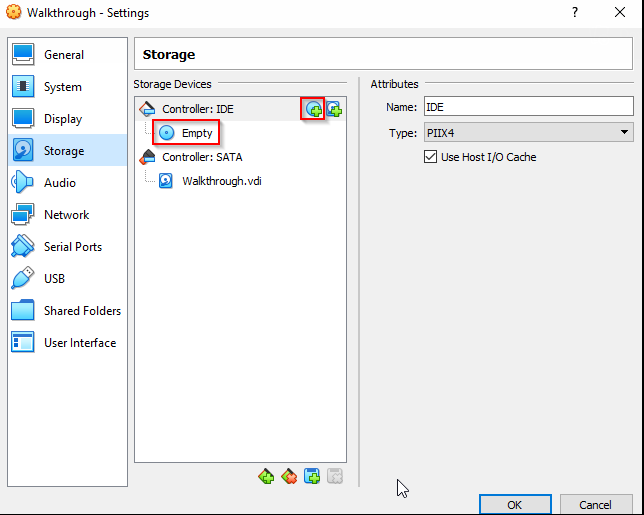Click the Storage disk icon in sidebar
This screenshot has height=515, width=644.
(23, 151)
